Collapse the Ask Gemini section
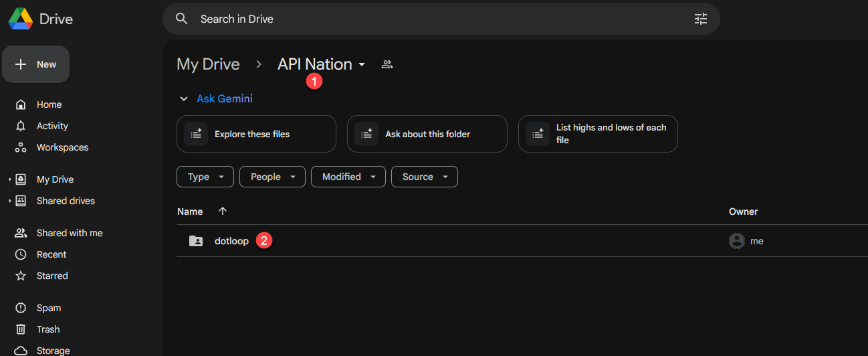 tap(184, 99)
